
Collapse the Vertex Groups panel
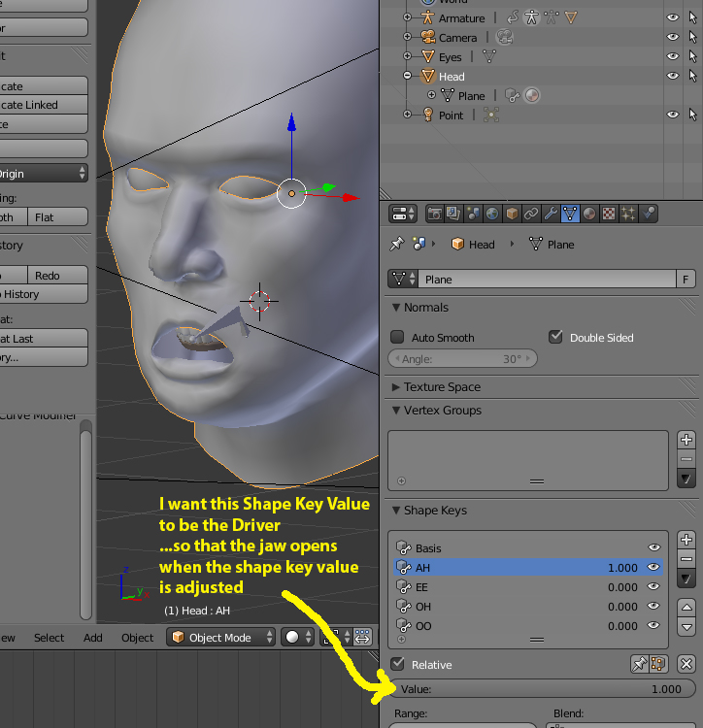point(396,411)
